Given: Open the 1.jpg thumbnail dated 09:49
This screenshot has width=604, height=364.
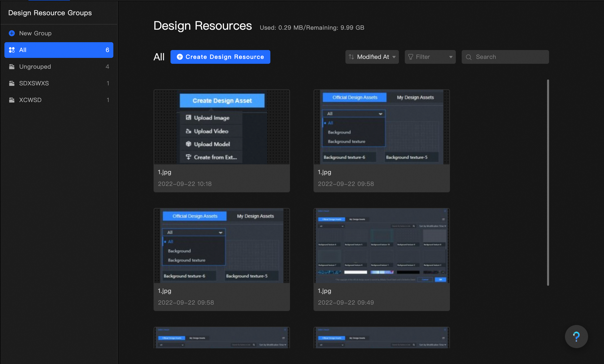Looking at the screenshot, I should click(381, 246).
